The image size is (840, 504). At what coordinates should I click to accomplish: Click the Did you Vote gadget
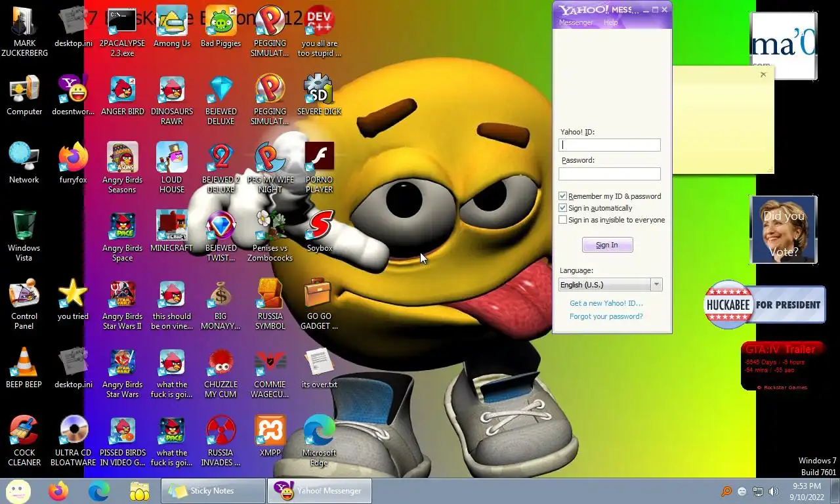pyautogui.click(x=784, y=230)
